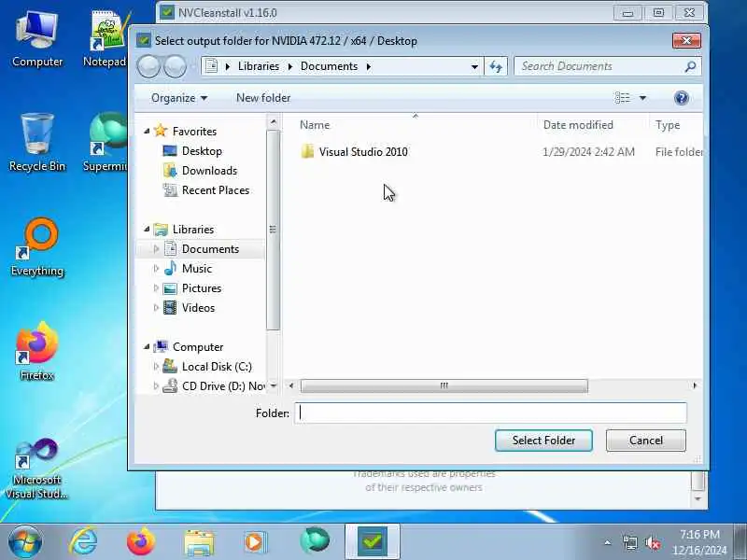Click the taskbar clock showing 7:16 PM
Screen dimensions: 747x560
(x=699, y=542)
